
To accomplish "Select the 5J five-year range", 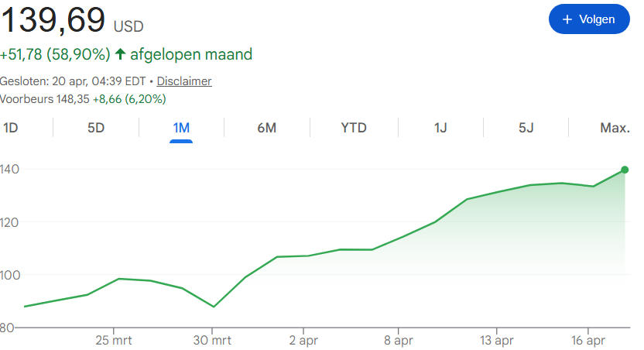I will (x=526, y=128).
